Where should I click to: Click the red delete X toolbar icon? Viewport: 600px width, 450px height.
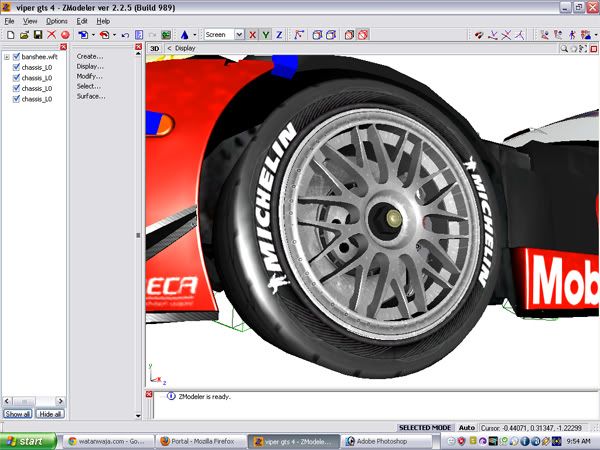[x=51, y=34]
